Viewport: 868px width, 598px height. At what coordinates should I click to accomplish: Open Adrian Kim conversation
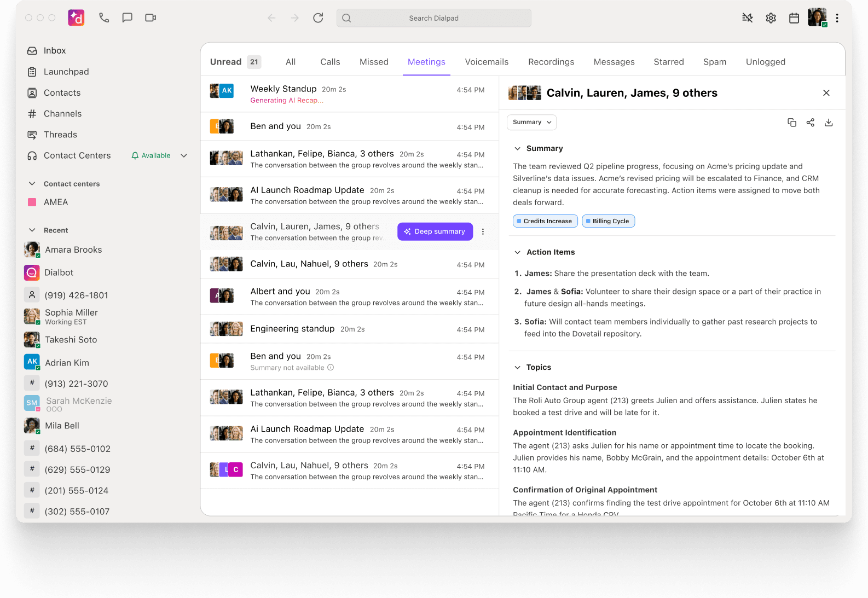pyautogui.click(x=57, y=363)
